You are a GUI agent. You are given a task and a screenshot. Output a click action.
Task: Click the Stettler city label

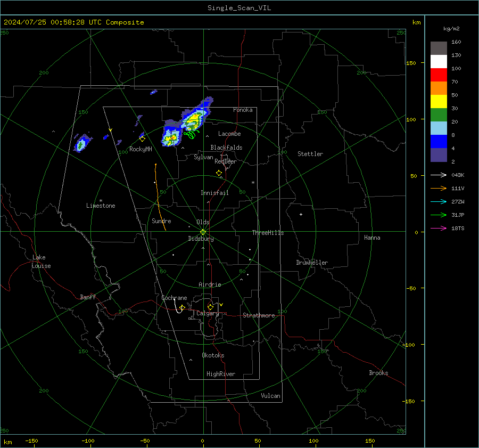310,154
